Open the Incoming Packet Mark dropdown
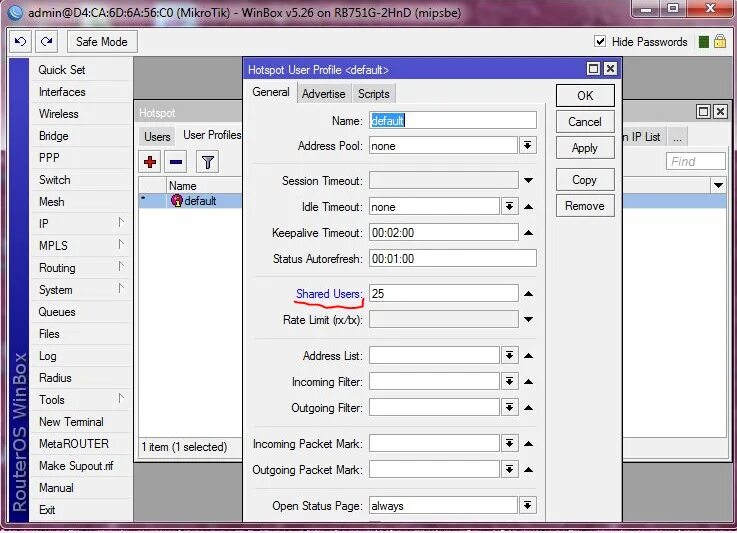737x533 pixels. 509,443
